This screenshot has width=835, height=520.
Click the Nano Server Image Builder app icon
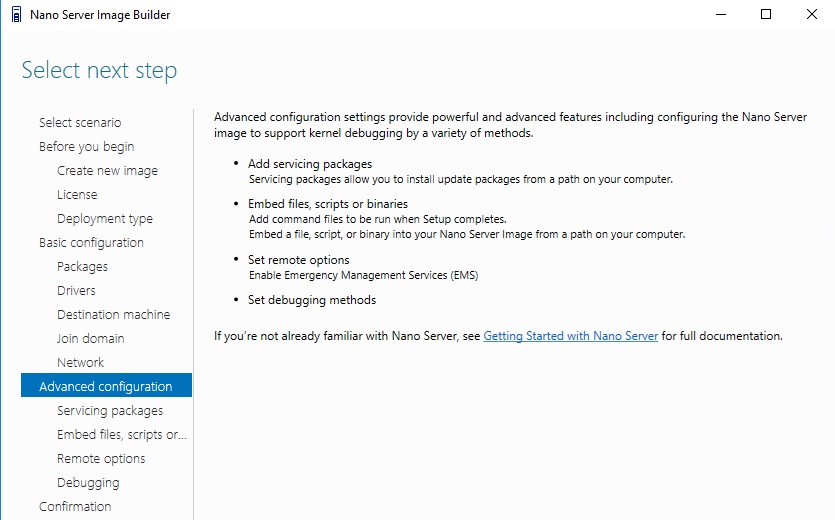coord(17,14)
